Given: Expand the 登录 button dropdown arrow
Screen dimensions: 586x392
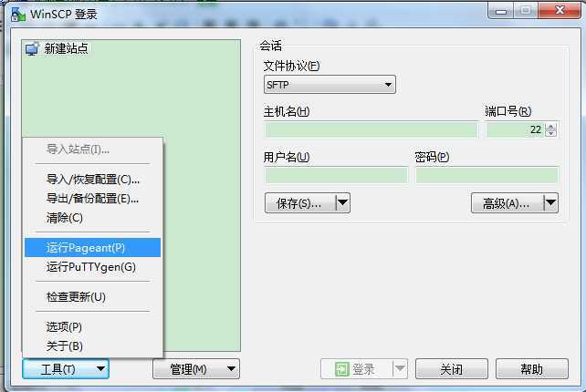Looking at the screenshot, I should [x=400, y=369].
